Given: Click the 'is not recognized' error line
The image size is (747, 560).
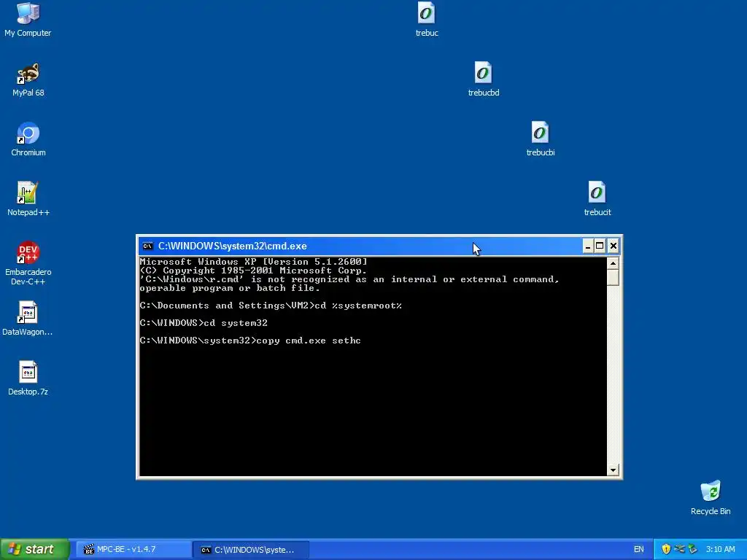Looking at the screenshot, I should 349,279.
